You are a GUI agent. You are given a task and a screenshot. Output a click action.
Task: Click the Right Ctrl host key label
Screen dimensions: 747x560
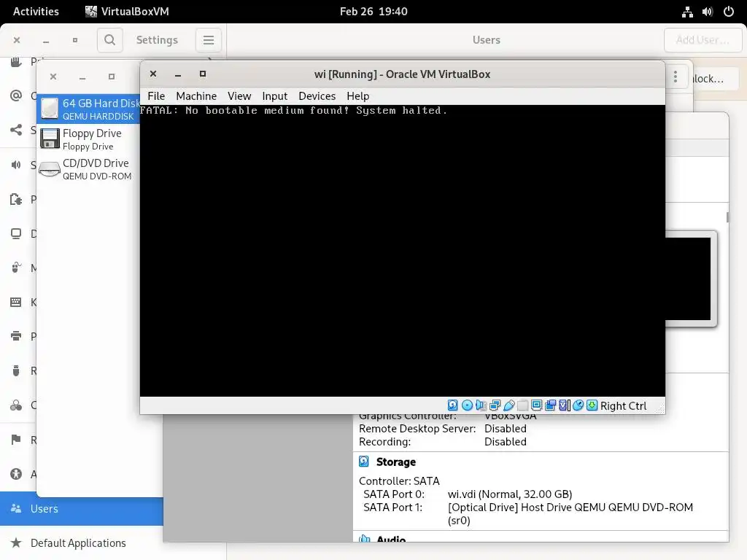click(x=623, y=405)
